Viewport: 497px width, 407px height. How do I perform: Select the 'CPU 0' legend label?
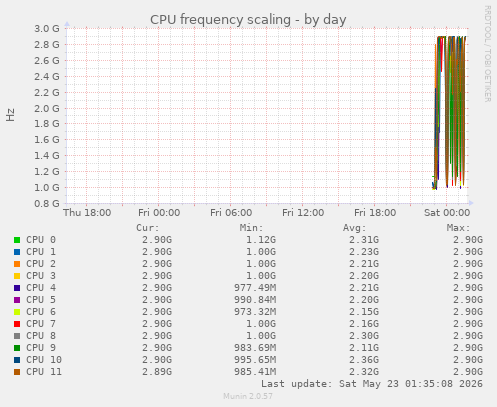[41, 240]
